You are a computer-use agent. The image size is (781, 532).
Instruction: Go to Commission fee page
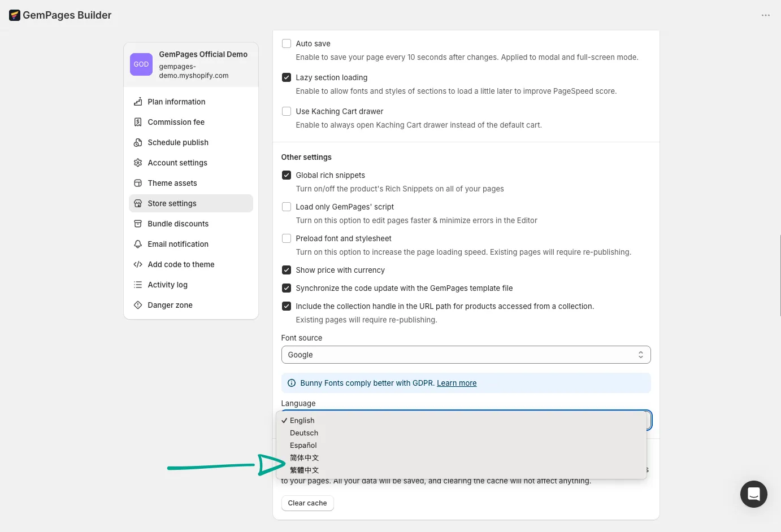click(x=191, y=122)
